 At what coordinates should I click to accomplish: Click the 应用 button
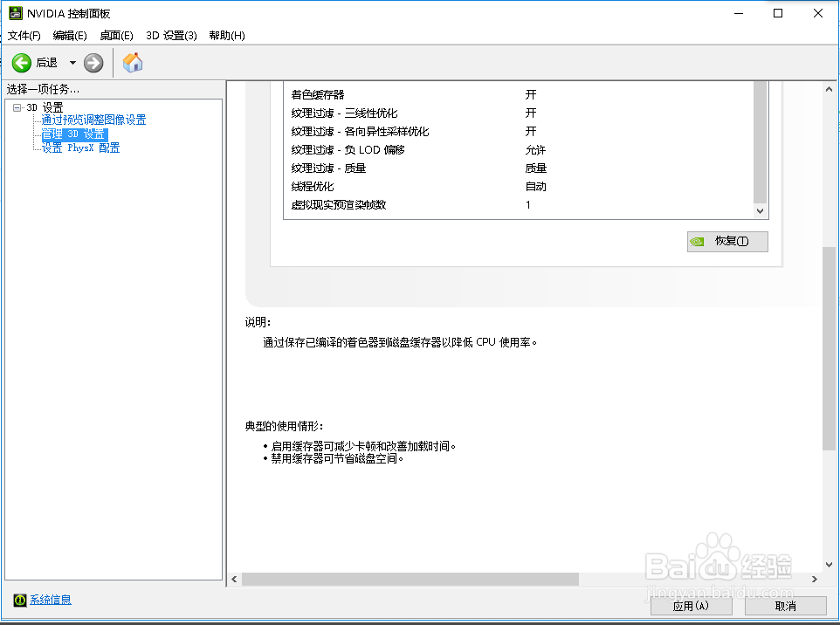691,605
